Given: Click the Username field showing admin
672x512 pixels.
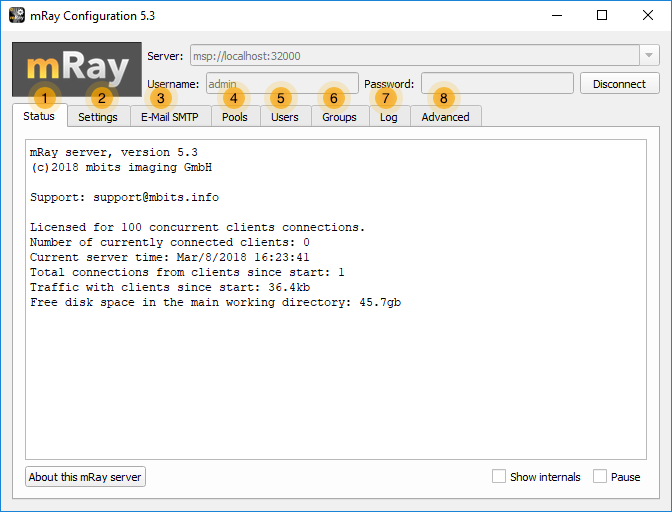Looking at the screenshot, I should tap(282, 83).
